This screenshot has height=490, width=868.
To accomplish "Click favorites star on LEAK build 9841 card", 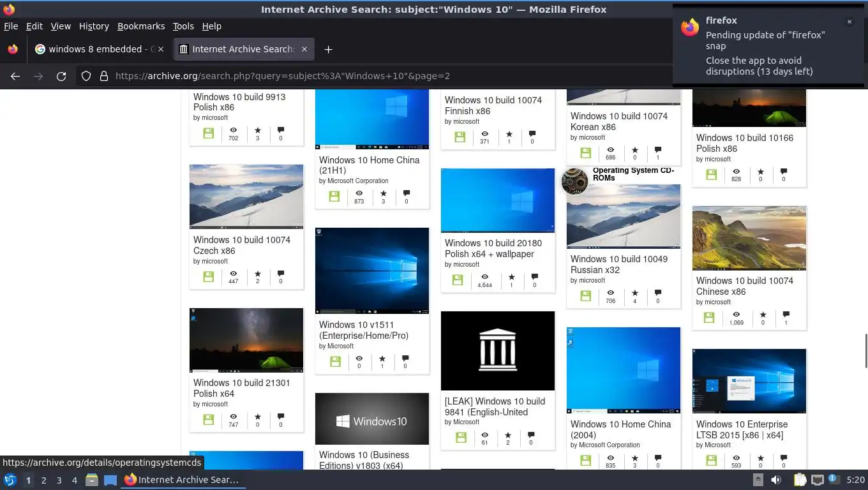I will 507,435.
